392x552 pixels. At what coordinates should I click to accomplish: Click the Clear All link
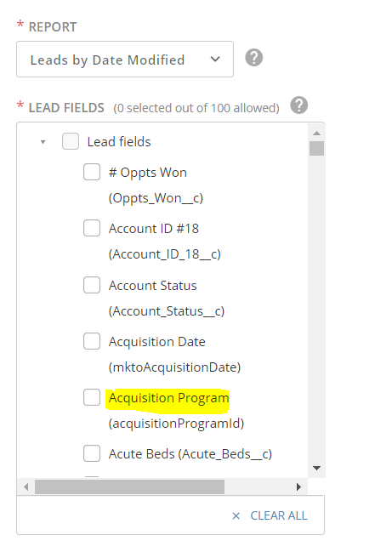coord(279,515)
